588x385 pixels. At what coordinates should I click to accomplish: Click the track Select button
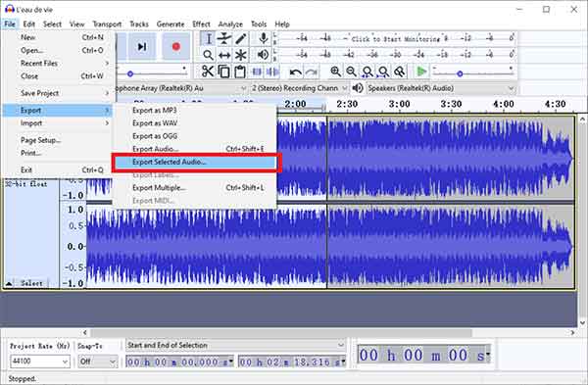pos(31,283)
